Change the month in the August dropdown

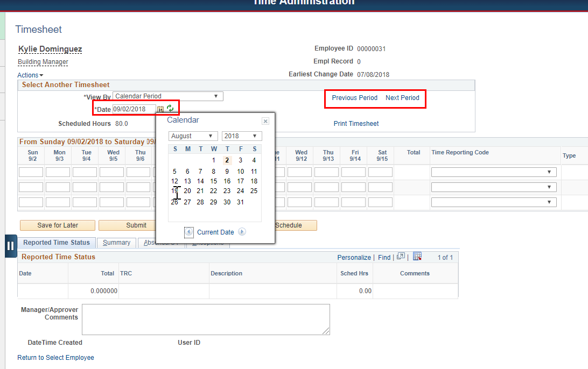[193, 136]
